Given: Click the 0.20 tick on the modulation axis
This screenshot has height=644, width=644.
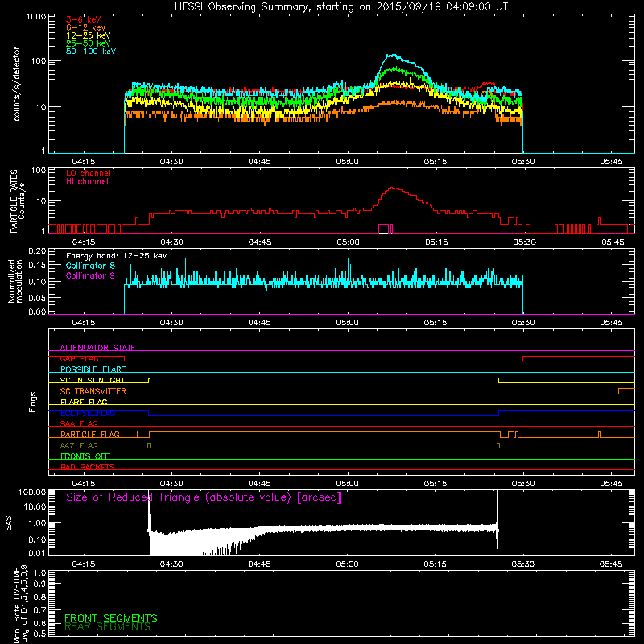Looking at the screenshot, I should click(37, 250).
